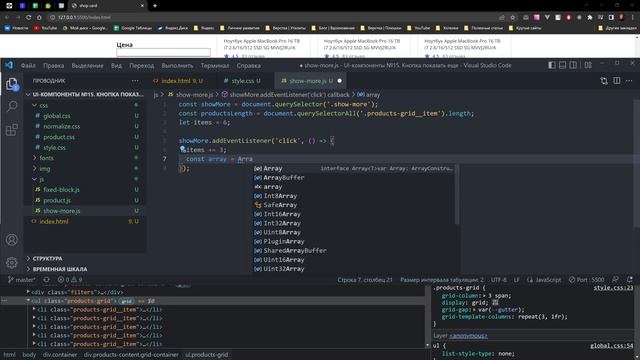Click the lightbulb code action icon

tap(182, 149)
